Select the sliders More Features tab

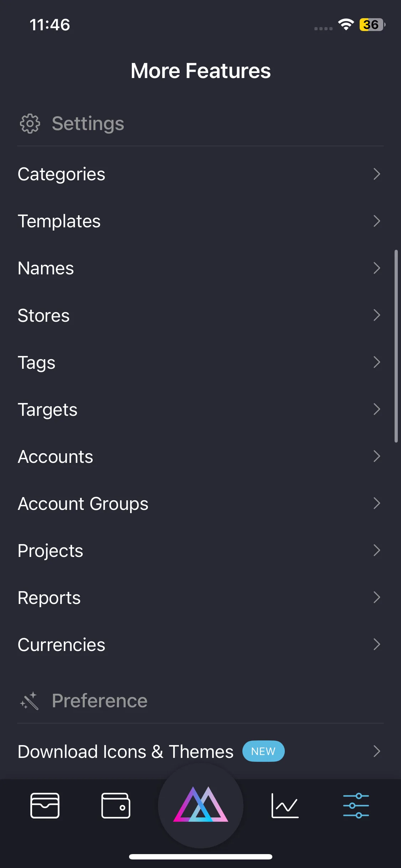356,805
